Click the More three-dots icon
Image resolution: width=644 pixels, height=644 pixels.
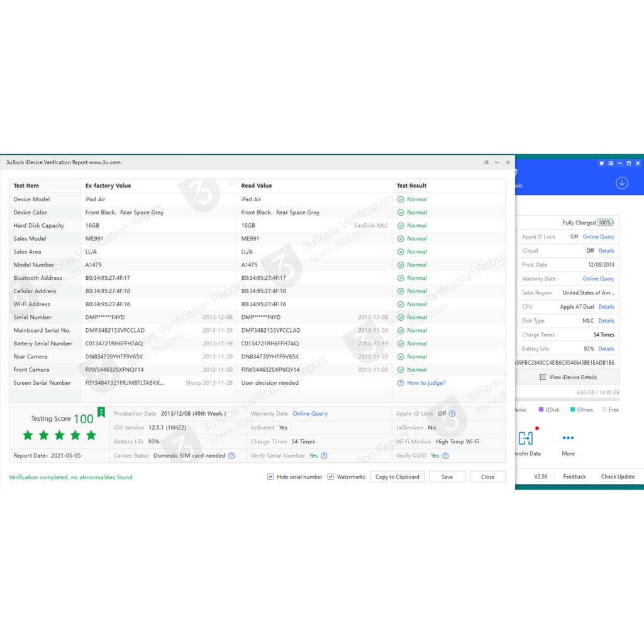tap(568, 438)
